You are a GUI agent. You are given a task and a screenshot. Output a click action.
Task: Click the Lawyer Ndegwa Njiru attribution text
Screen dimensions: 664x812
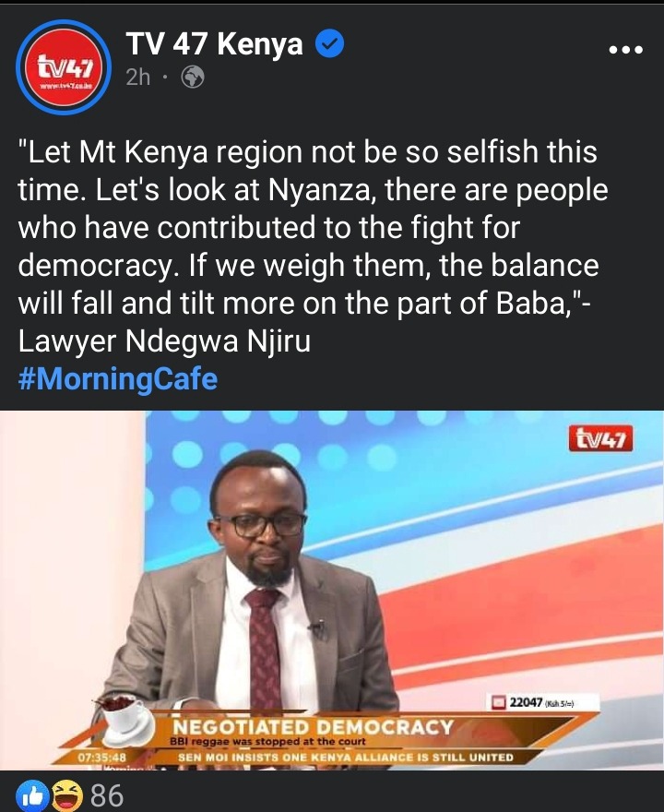pyautogui.click(x=164, y=341)
